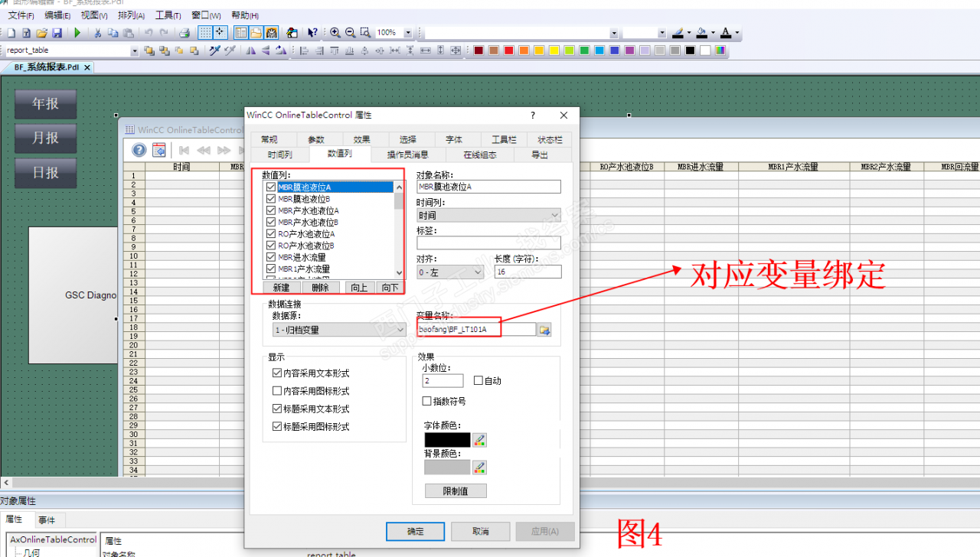Mirror object horizontally in the toolbar
Screen dimensions: 980x557
tap(250, 50)
